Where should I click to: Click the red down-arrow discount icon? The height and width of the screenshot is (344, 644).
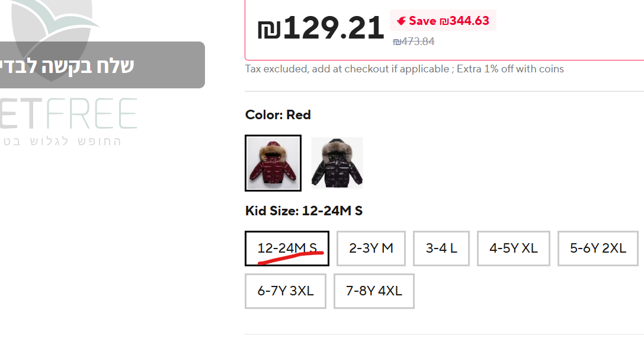pyautogui.click(x=401, y=21)
